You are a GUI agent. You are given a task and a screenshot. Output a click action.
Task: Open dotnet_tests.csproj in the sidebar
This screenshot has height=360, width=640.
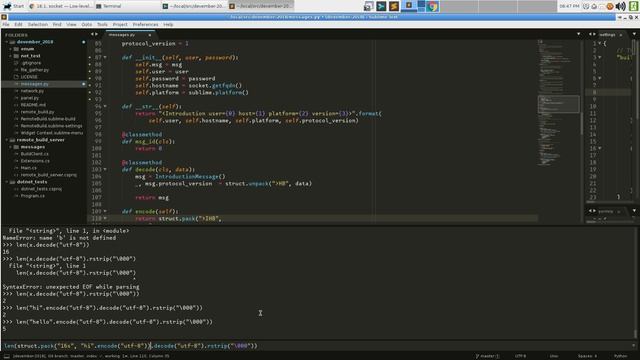click(41, 189)
